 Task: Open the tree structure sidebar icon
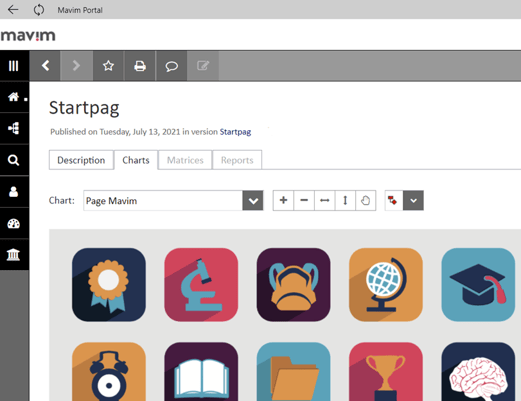(14, 128)
